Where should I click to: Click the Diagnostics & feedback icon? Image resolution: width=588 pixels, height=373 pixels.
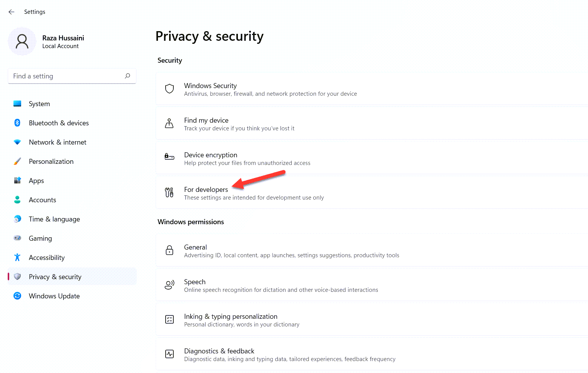click(169, 354)
